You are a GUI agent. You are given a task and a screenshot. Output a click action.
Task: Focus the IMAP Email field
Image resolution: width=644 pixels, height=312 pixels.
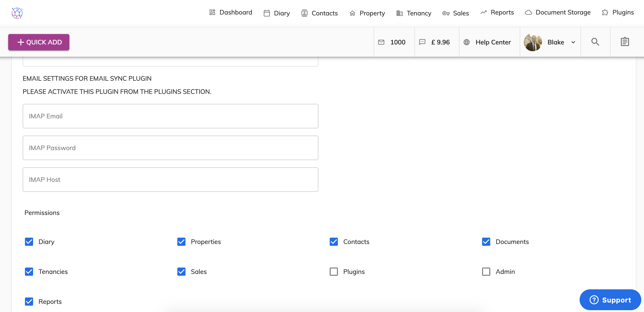pos(170,116)
